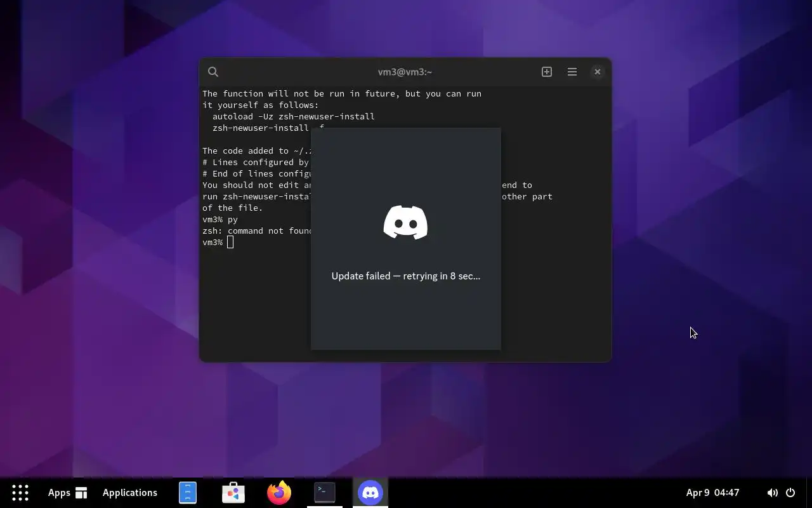Click the 'vm3% py' command line
The width and height of the screenshot is (812, 508).
pos(220,219)
